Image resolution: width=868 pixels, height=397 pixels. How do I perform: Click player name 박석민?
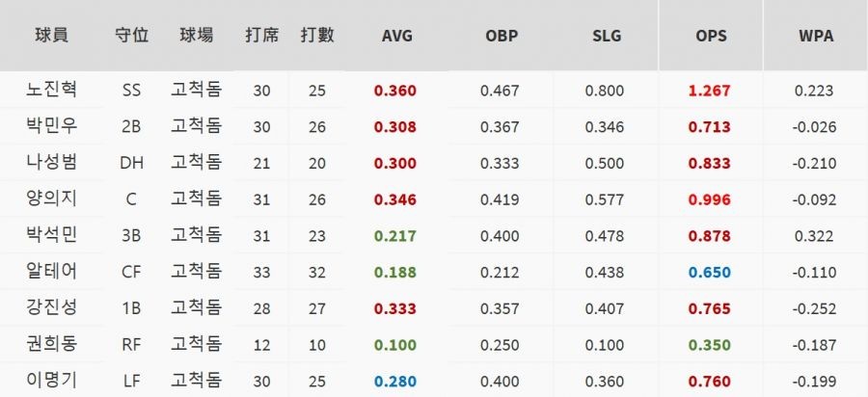coord(51,235)
